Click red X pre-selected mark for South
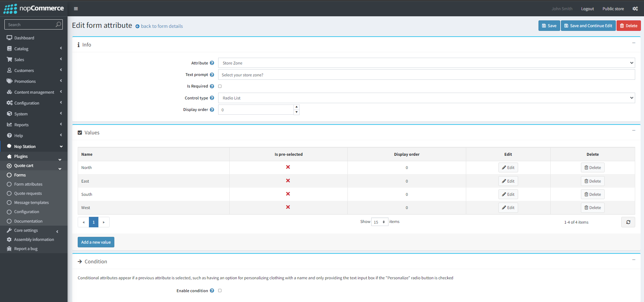The width and height of the screenshot is (644, 302). click(x=288, y=194)
